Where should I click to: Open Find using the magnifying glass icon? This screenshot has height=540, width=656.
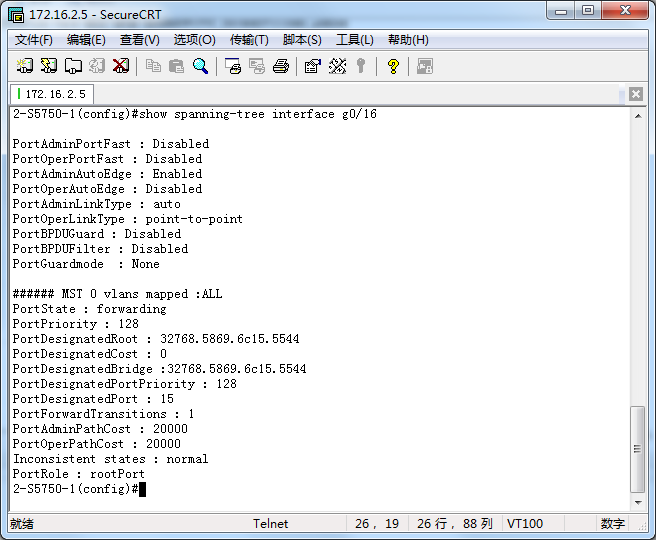pos(201,66)
